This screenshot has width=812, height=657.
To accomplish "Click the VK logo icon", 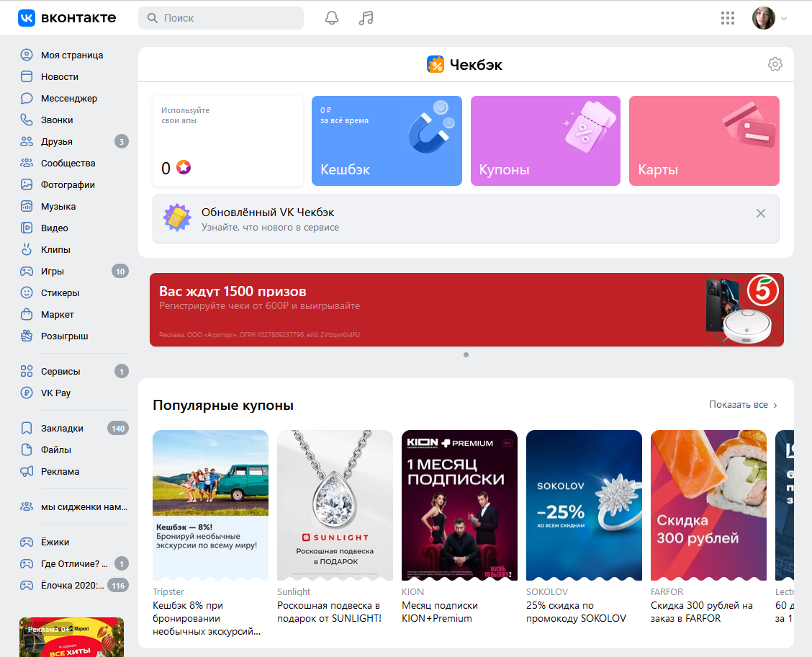I will [27, 17].
